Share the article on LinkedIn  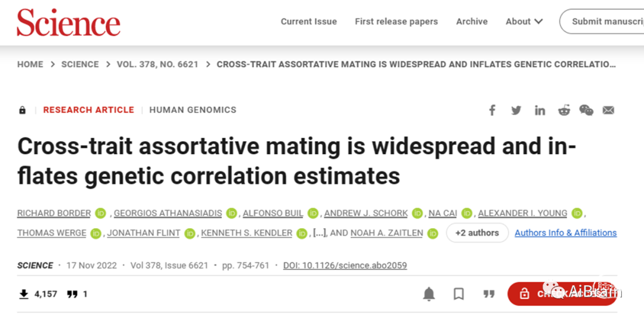click(x=540, y=110)
